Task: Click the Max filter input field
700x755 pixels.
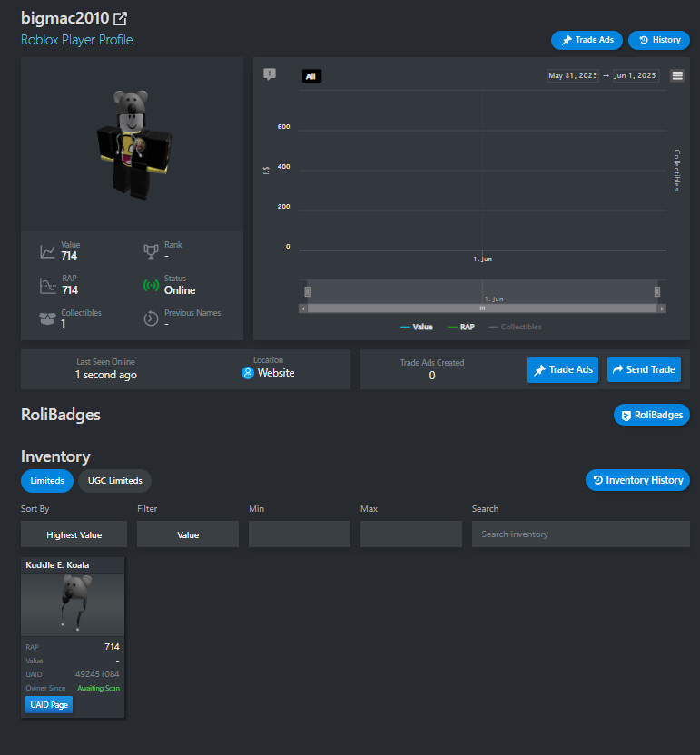Action: [411, 534]
